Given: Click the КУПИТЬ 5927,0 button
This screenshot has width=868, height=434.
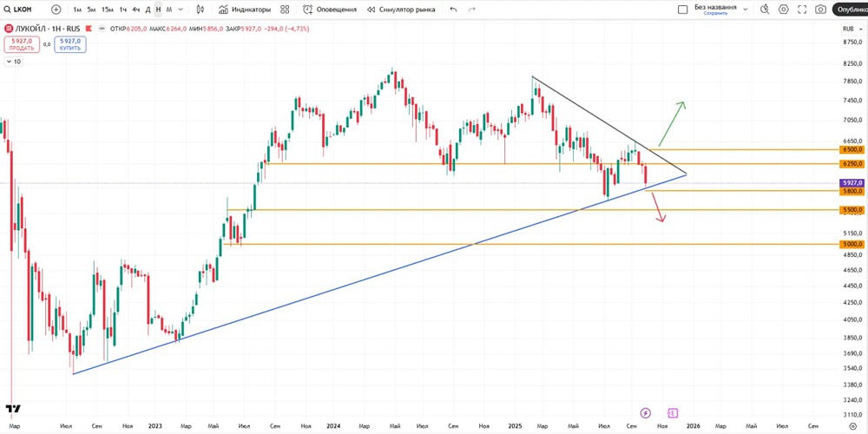Looking at the screenshot, I should click(x=70, y=44).
